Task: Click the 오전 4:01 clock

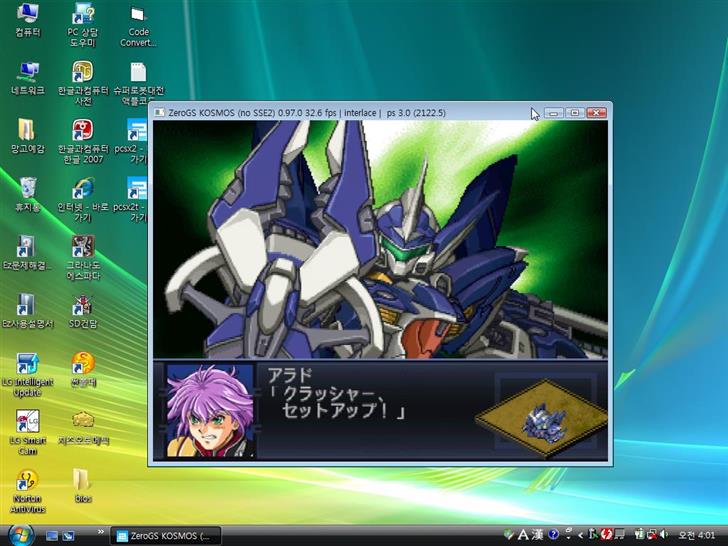Action: point(696,535)
